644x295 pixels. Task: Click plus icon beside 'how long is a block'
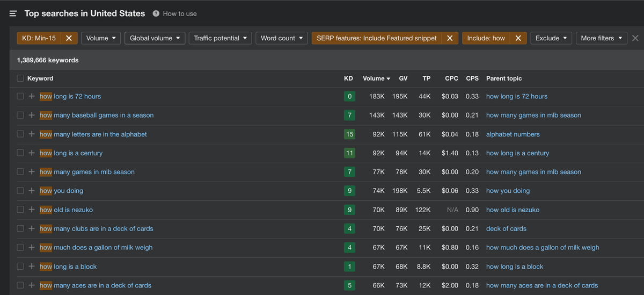click(32, 267)
